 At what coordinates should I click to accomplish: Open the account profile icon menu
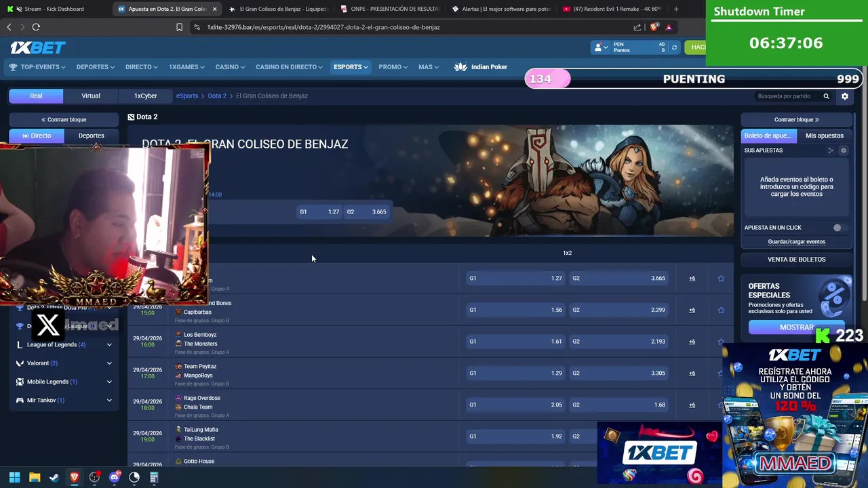pos(599,47)
